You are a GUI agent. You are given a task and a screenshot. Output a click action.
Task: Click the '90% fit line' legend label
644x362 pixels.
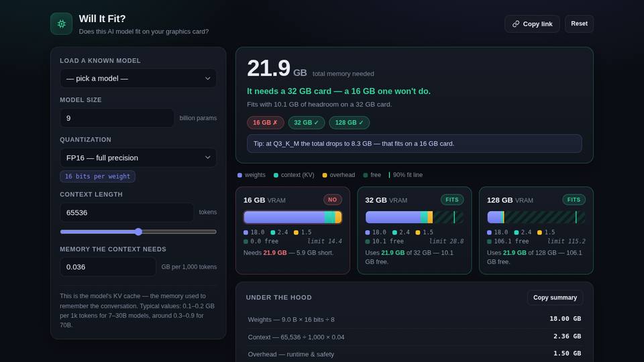407,175
